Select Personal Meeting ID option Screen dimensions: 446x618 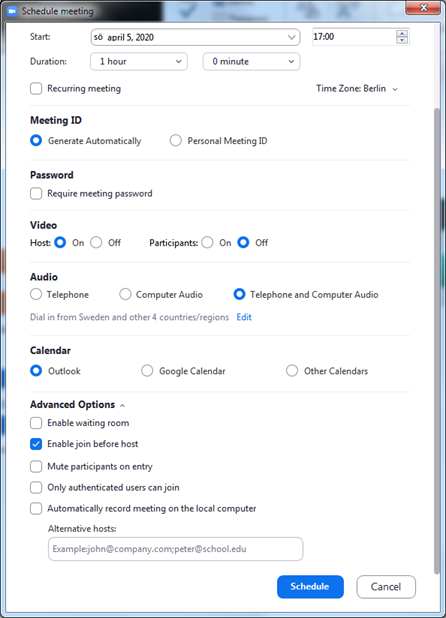point(176,141)
